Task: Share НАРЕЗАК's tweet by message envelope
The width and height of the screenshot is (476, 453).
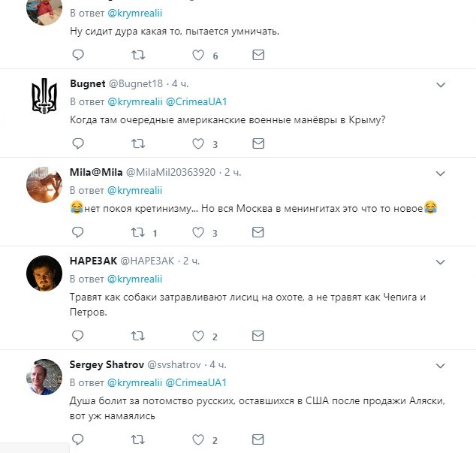Action: 258,336
